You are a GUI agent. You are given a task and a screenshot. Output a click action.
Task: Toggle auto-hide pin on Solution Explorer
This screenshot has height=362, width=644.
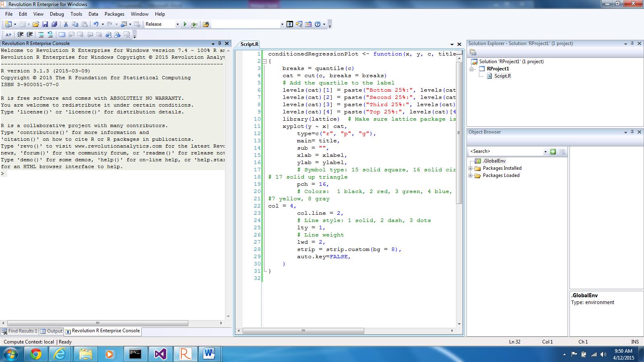point(632,43)
